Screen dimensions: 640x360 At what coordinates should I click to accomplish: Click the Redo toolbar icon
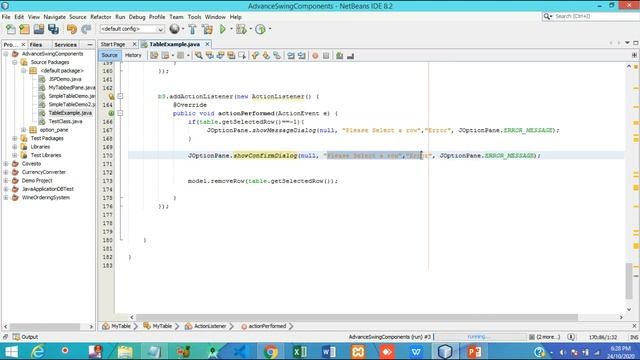pyautogui.click(x=86, y=29)
